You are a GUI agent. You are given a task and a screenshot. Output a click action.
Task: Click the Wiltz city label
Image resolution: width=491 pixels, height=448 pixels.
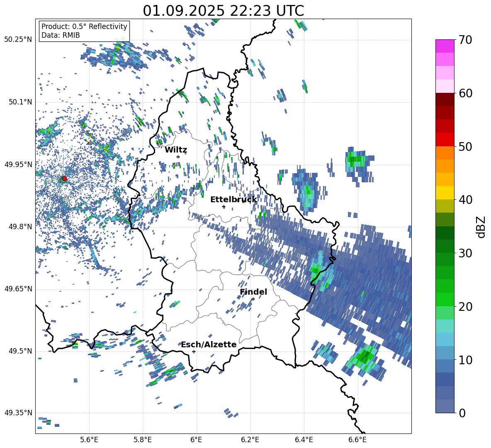click(x=176, y=150)
